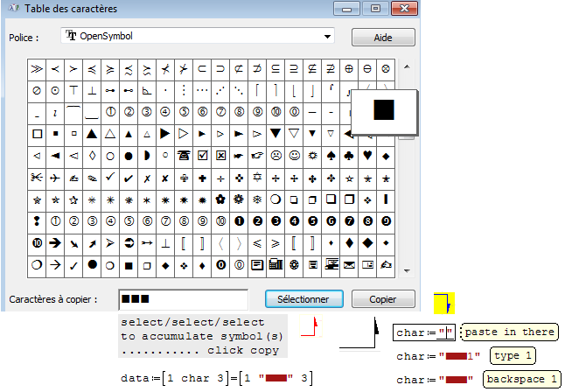Click the airplane symbol

coord(55,178)
